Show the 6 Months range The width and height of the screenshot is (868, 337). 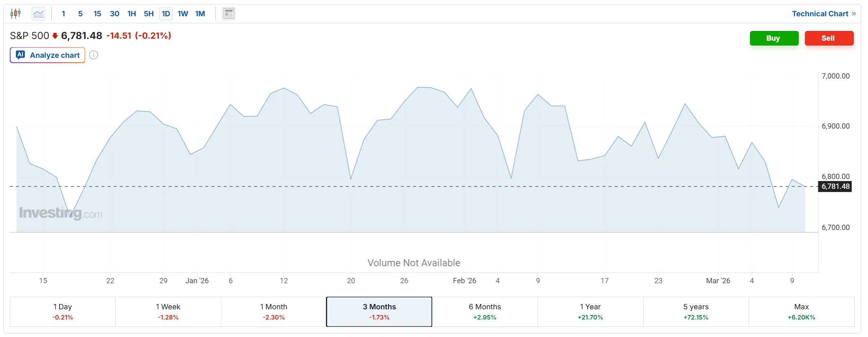[x=484, y=312]
